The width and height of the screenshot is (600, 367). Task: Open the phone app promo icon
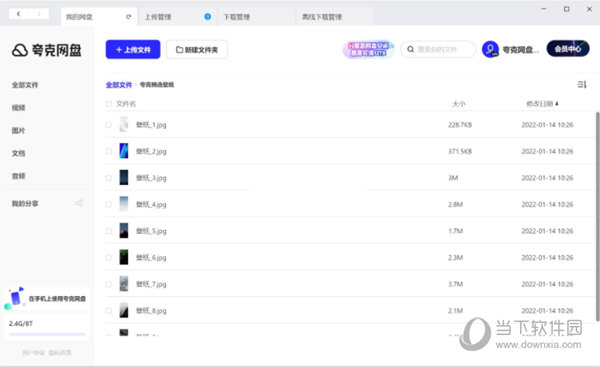click(x=15, y=298)
